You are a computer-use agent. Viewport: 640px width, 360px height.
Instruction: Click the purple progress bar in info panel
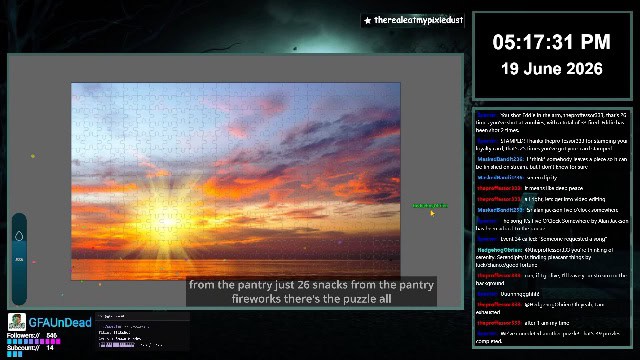coord(116,345)
